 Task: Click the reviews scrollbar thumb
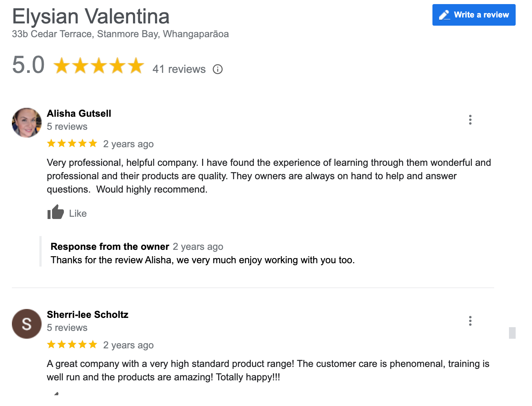512,333
